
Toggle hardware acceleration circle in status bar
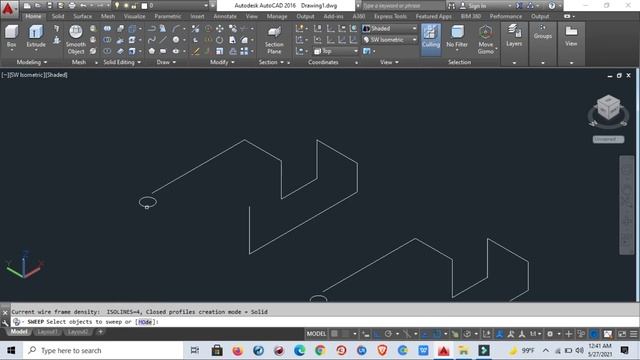(x=594, y=334)
